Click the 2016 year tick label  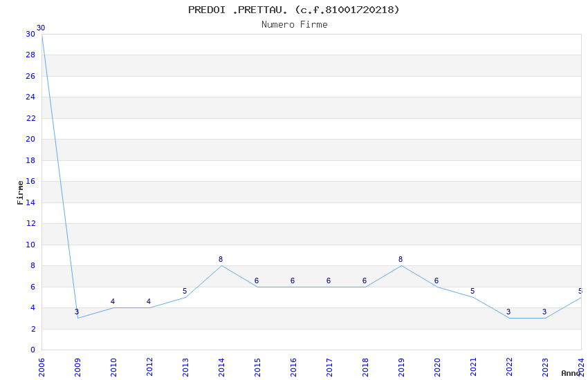coord(293,368)
